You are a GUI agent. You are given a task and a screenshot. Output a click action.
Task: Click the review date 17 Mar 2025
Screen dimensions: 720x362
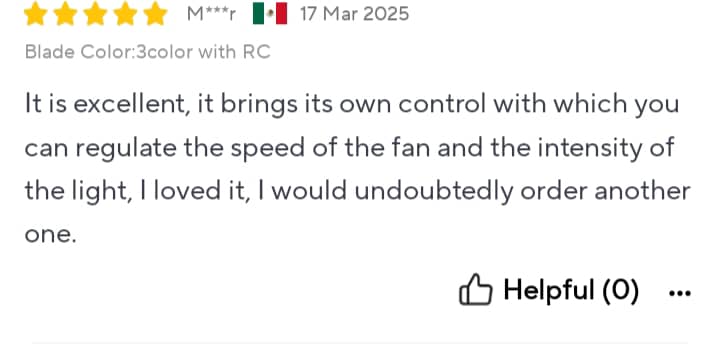pyautogui.click(x=354, y=13)
